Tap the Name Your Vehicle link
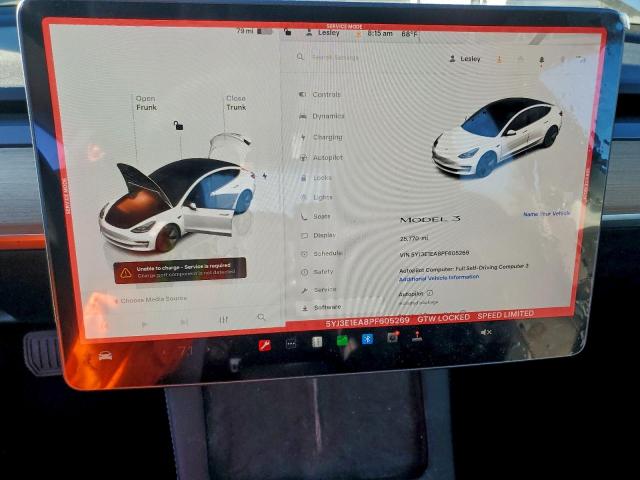The height and width of the screenshot is (480, 640). click(x=547, y=213)
